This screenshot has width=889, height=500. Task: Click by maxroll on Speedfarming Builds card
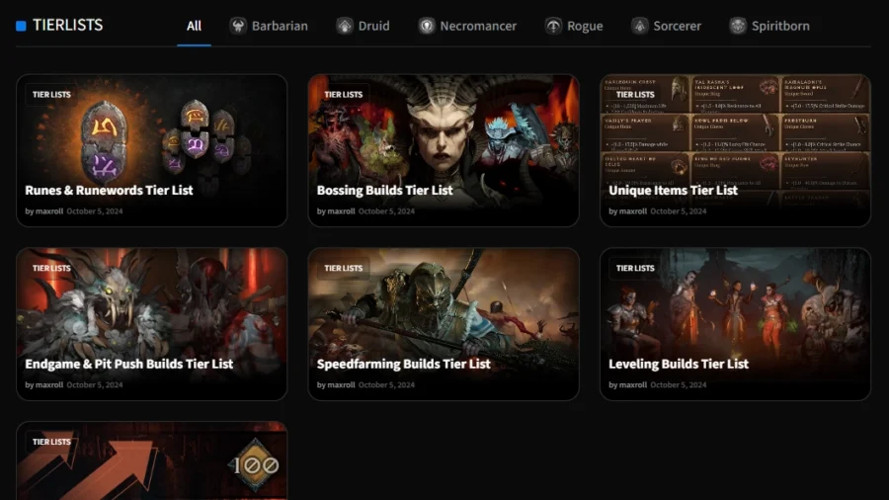pos(336,384)
